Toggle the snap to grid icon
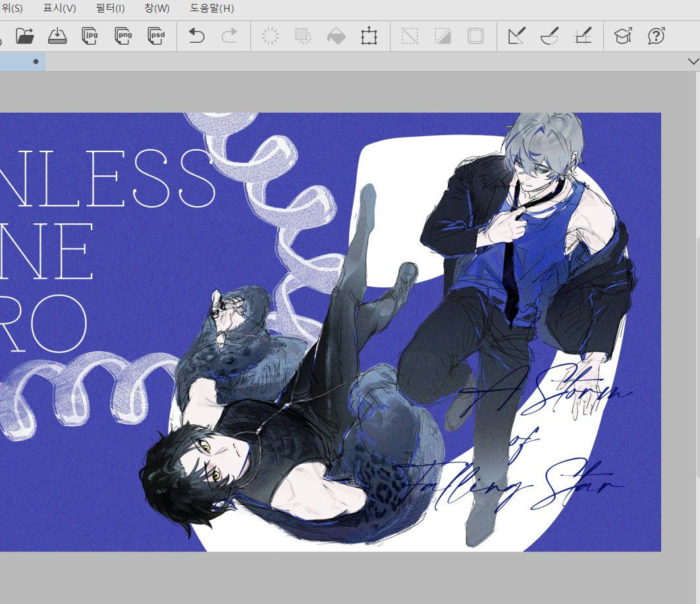 coord(583,36)
